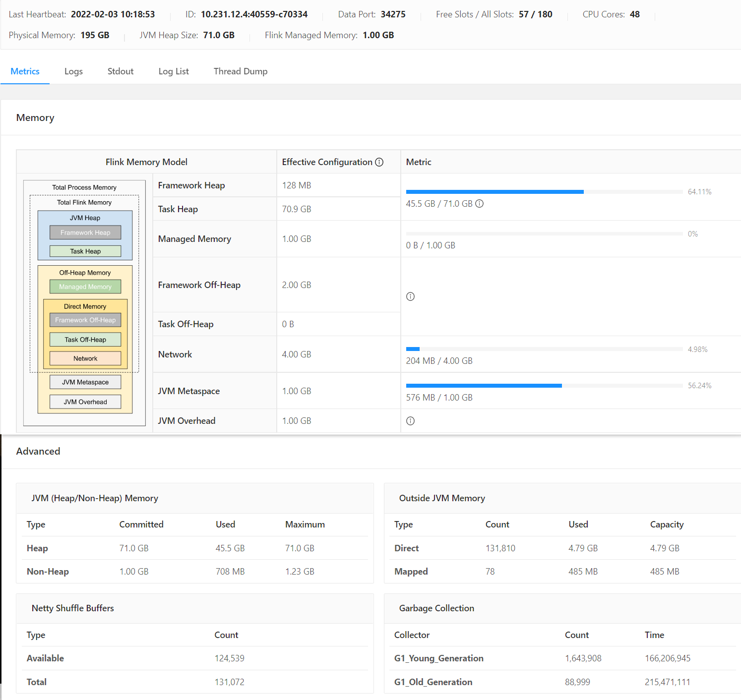The height and width of the screenshot is (700, 741).
Task: Click Network box in memory model diagram
Action: click(85, 358)
